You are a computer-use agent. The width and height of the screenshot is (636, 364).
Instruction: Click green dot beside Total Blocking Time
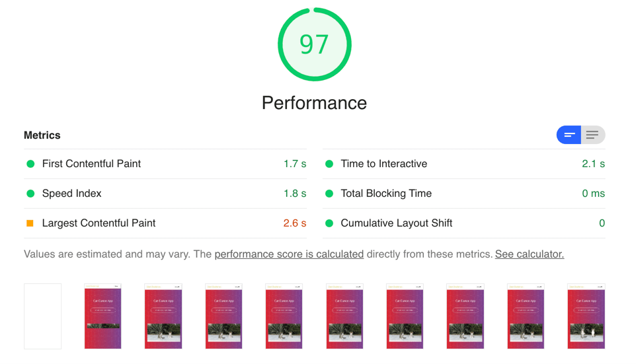click(329, 194)
